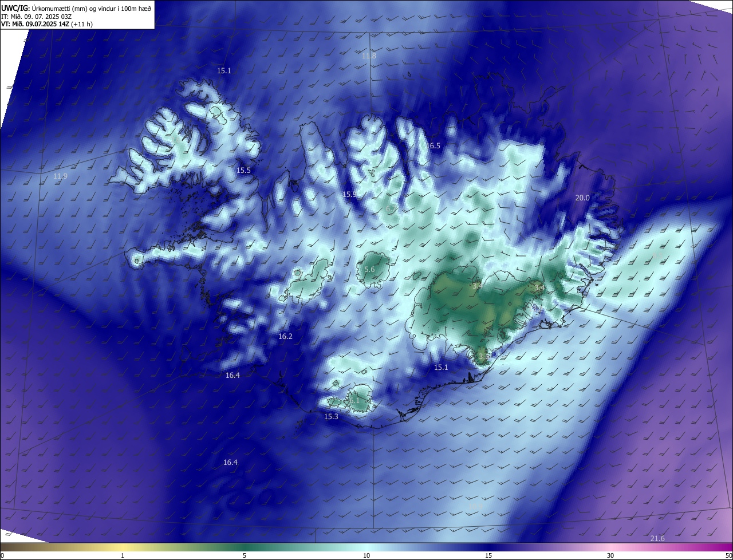
Task: Click the 6.1 value in the southern glacier
Action: (355, 401)
